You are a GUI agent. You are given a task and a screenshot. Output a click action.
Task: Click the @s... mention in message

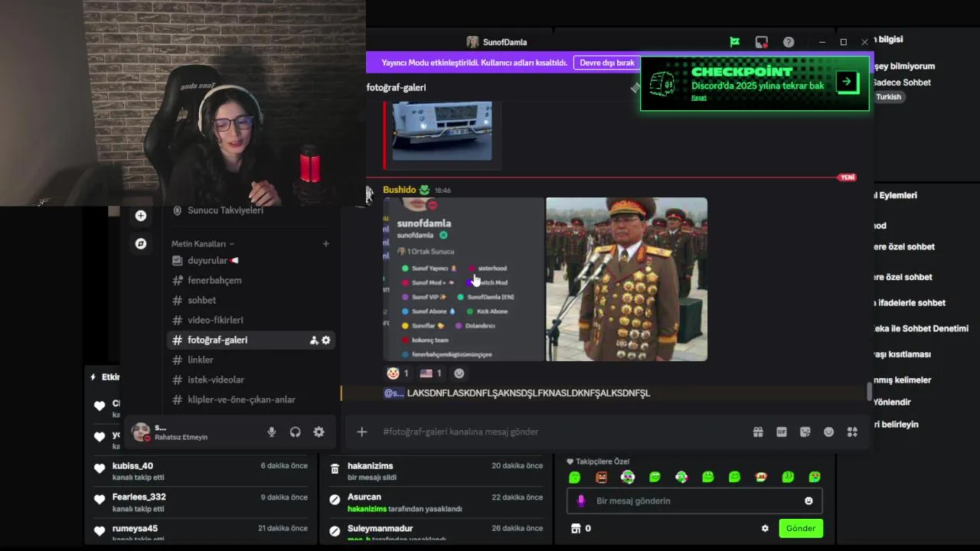[394, 393]
